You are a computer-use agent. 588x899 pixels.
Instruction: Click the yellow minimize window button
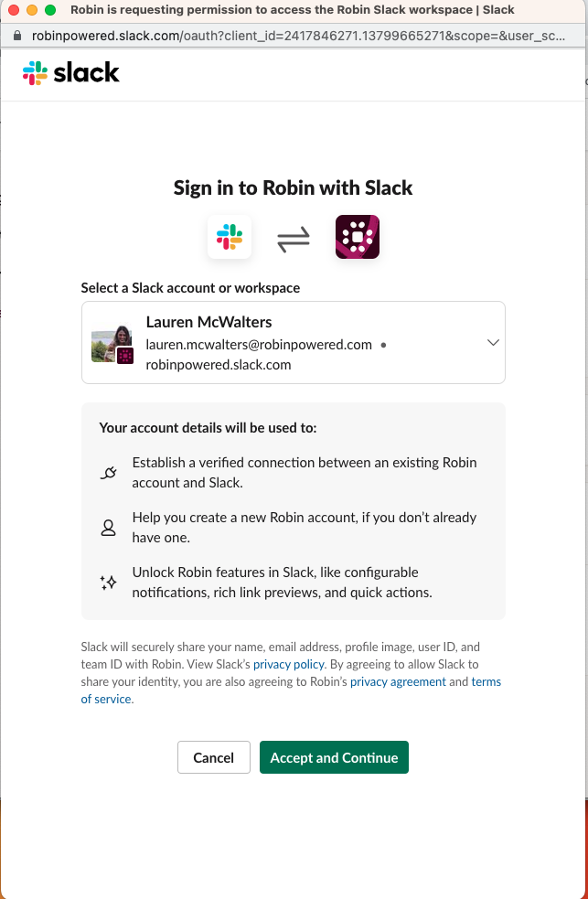32,10
